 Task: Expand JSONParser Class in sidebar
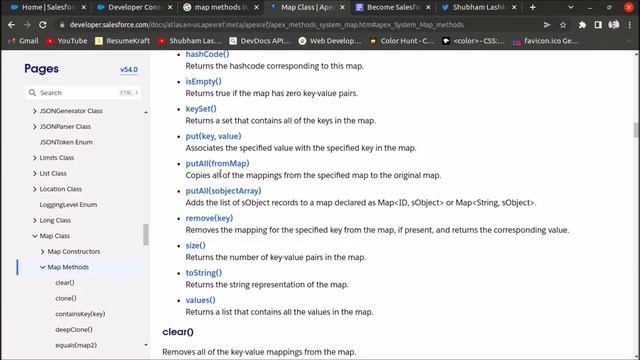[x=35, y=127]
